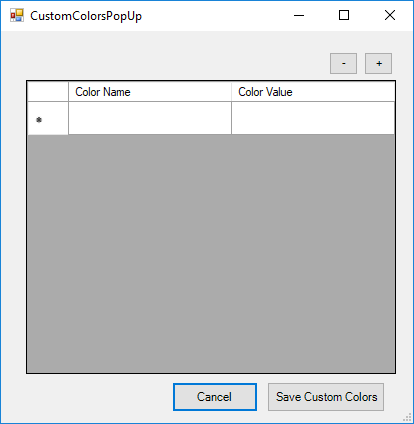Click the Color Value column header
Viewport: 414px width, 424px height.
(x=313, y=92)
